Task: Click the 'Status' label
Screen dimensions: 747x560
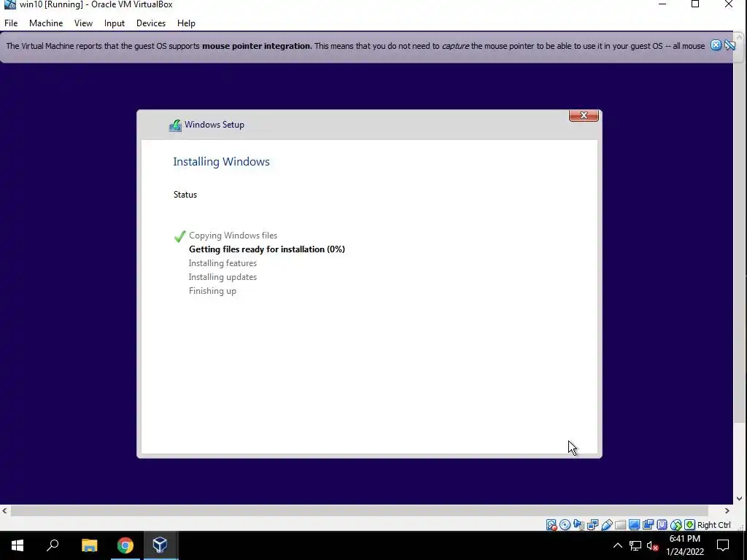Action: (x=185, y=194)
